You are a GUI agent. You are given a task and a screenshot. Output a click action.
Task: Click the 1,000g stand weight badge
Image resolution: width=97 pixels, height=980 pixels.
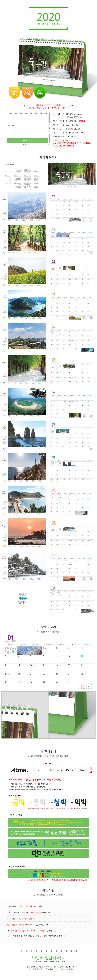[x=27, y=92]
